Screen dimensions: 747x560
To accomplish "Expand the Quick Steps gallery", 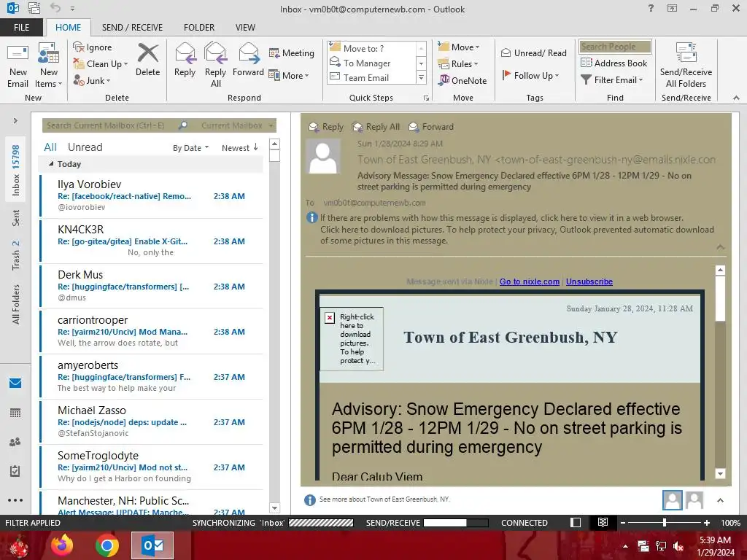I will click(421, 77).
